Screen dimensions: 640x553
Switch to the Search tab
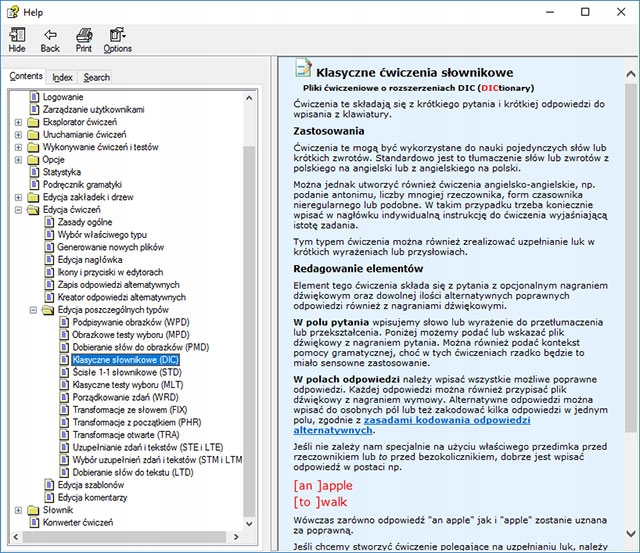click(x=97, y=77)
